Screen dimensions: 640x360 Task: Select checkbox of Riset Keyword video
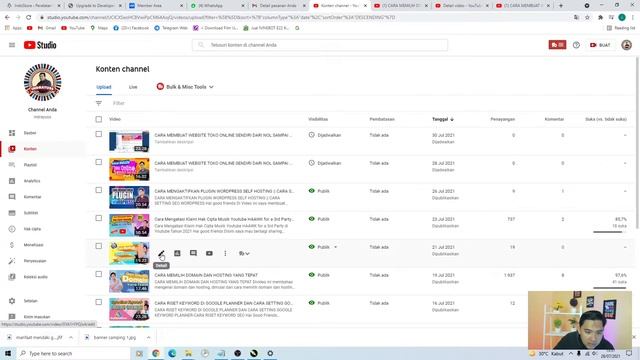point(99,302)
